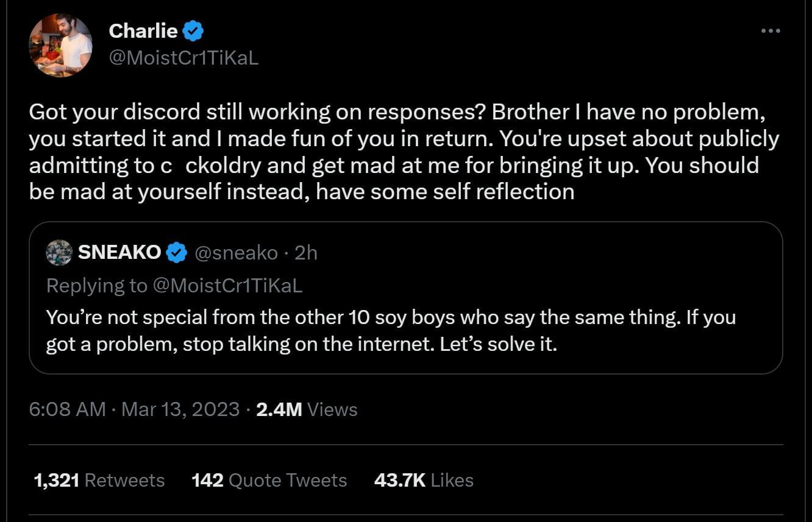Image resolution: width=812 pixels, height=522 pixels.
Task: Open the @sneako profile handle
Action: click(237, 252)
